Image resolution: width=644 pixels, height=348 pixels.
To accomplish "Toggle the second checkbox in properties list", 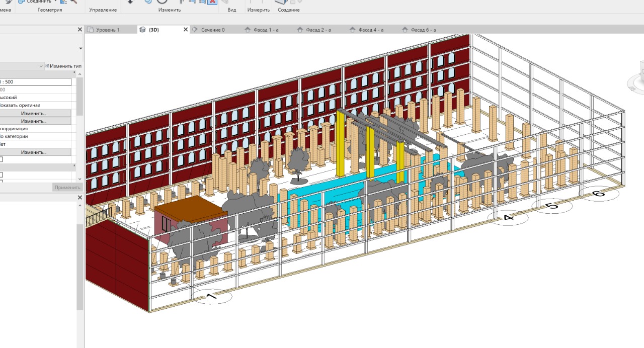I will pyautogui.click(x=1, y=175).
